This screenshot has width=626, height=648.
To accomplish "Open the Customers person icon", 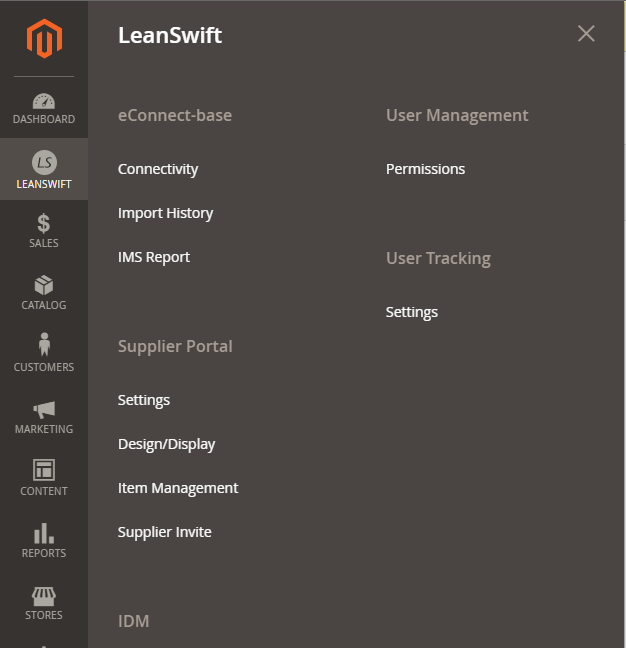I will pyautogui.click(x=44, y=344).
